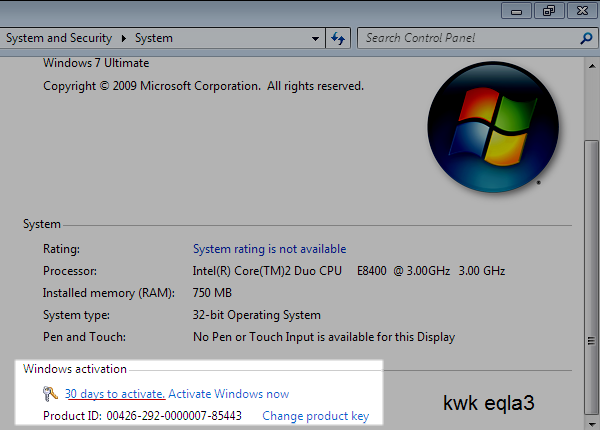600x430 pixels.
Task: Minimize the System window
Action: coord(516,11)
